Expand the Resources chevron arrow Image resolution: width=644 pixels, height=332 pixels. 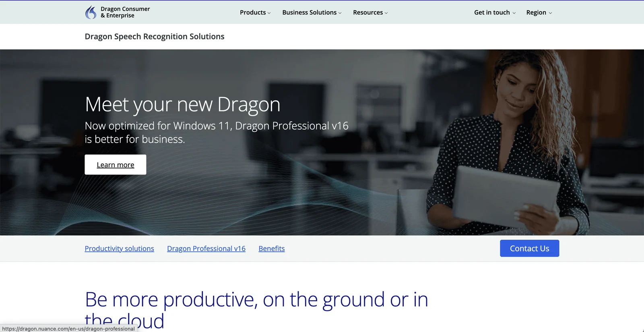386,13
